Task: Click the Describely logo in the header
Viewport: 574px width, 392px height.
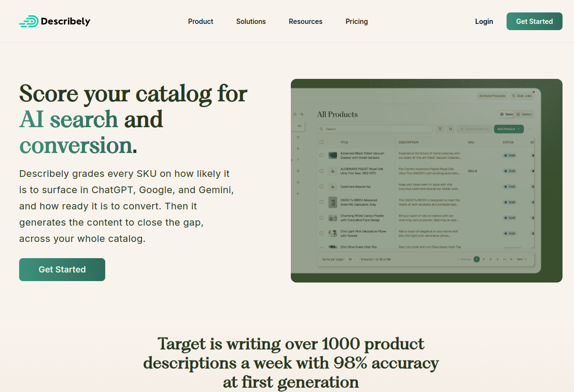Action: pyautogui.click(x=55, y=21)
